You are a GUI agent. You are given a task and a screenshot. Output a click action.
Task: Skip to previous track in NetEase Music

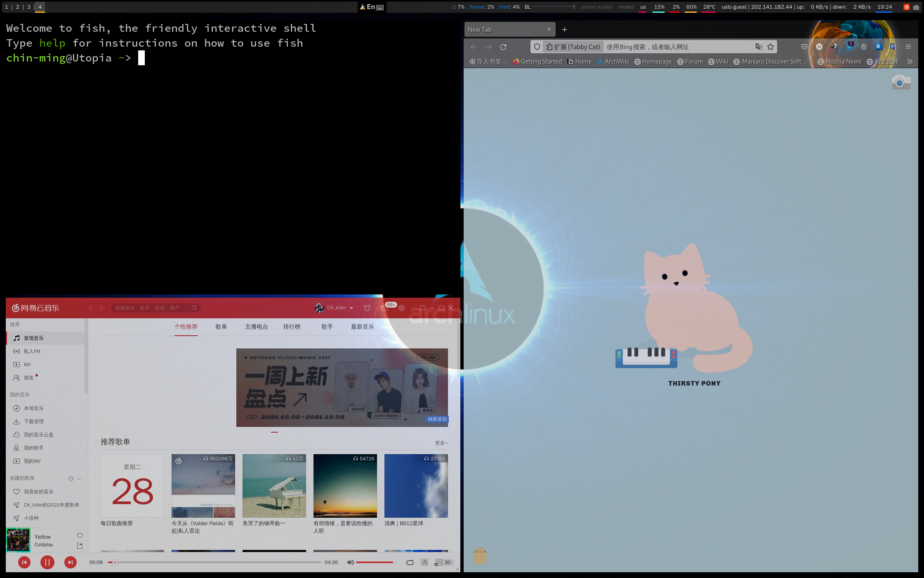[x=24, y=562]
